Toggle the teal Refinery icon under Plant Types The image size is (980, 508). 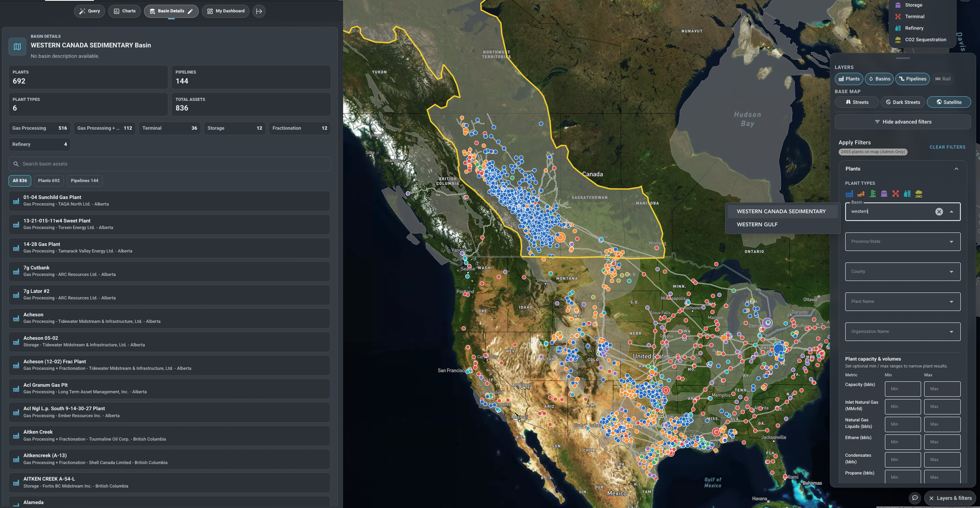907,193
